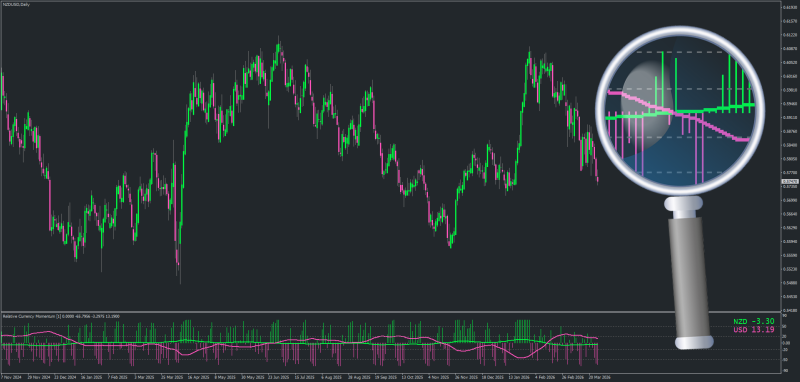800x382 pixels.
Task: Click the 12 Jan 2026 date label
Action: coord(519,377)
